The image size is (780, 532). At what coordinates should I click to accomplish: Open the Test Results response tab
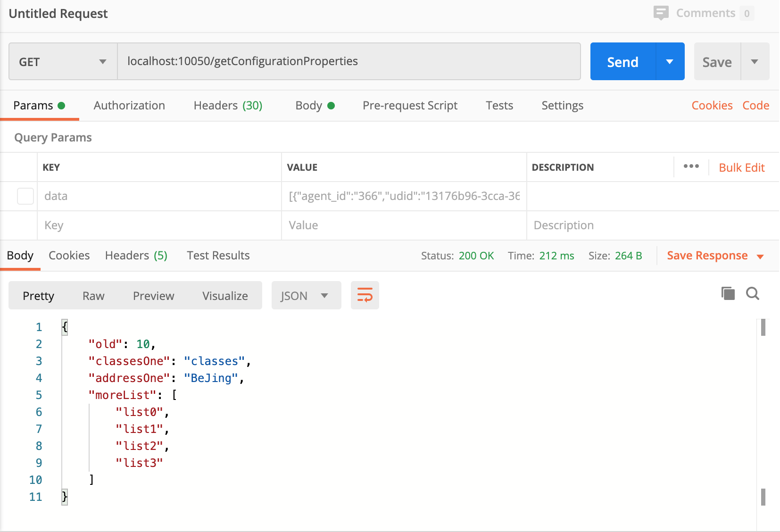(x=218, y=256)
